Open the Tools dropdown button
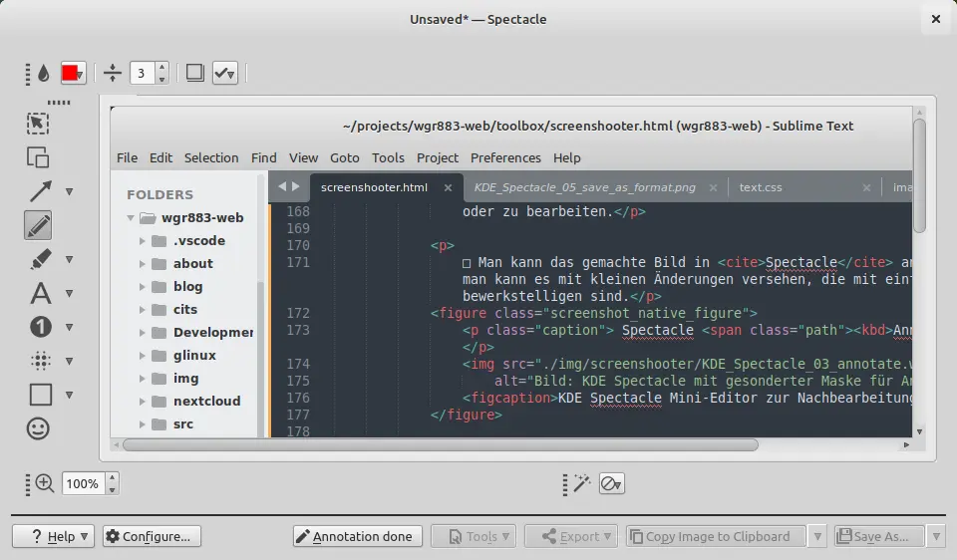Image resolution: width=957 pixels, height=560 pixels. [474, 536]
